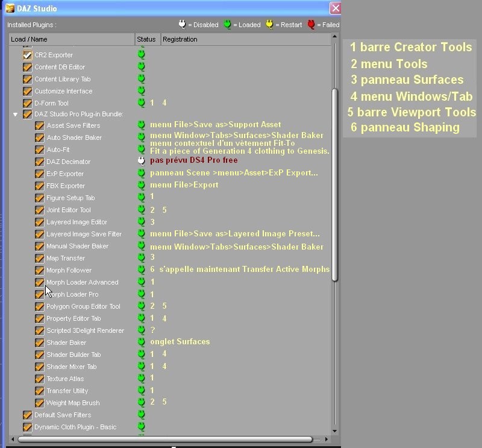The width and height of the screenshot is (482, 448).
Task: Click the DAZ Studio icon in the title bar
Action: [10, 8]
